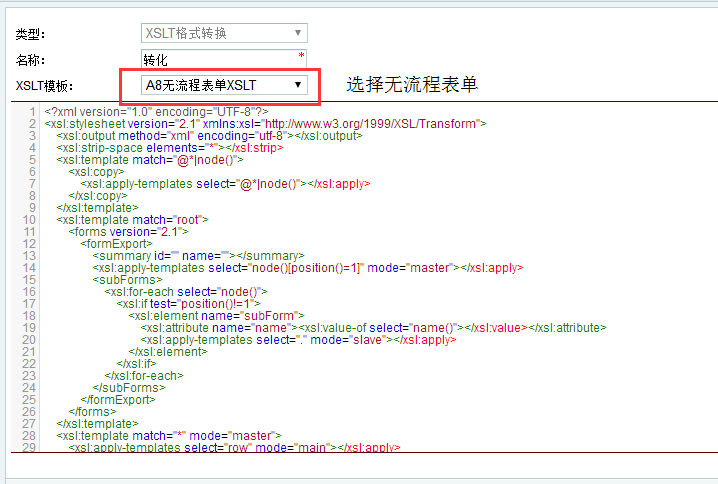Viewport: 718px width, 484px height.
Task: Click the xsl:attribute name="name" line
Action: click(374, 327)
